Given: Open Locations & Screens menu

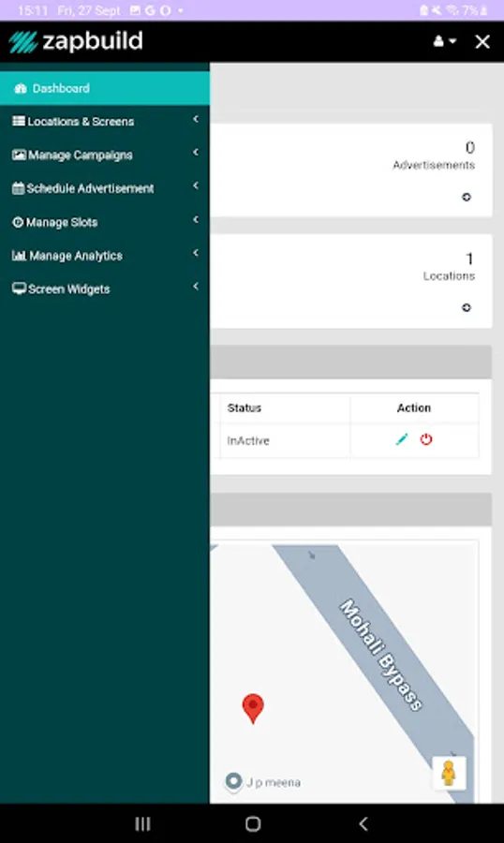Looking at the screenshot, I should (x=105, y=122).
